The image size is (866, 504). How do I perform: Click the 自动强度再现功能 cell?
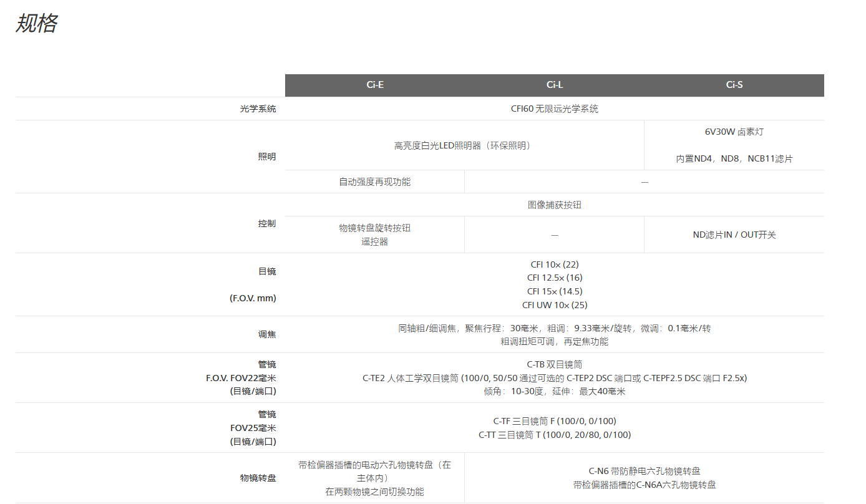[x=374, y=182]
